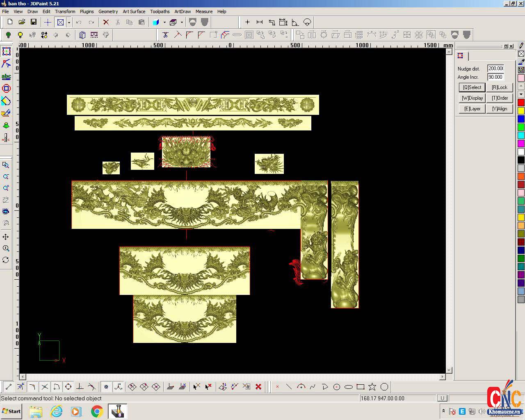Toggle the green light bulb icon
Image resolution: width=525 pixels, height=420 pixels.
[x=8, y=35]
